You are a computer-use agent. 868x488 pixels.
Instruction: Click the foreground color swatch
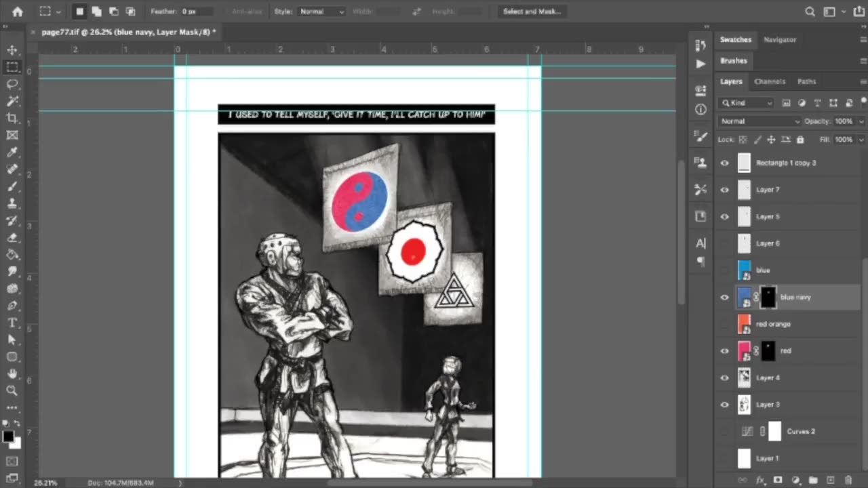pyautogui.click(x=8, y=437)
